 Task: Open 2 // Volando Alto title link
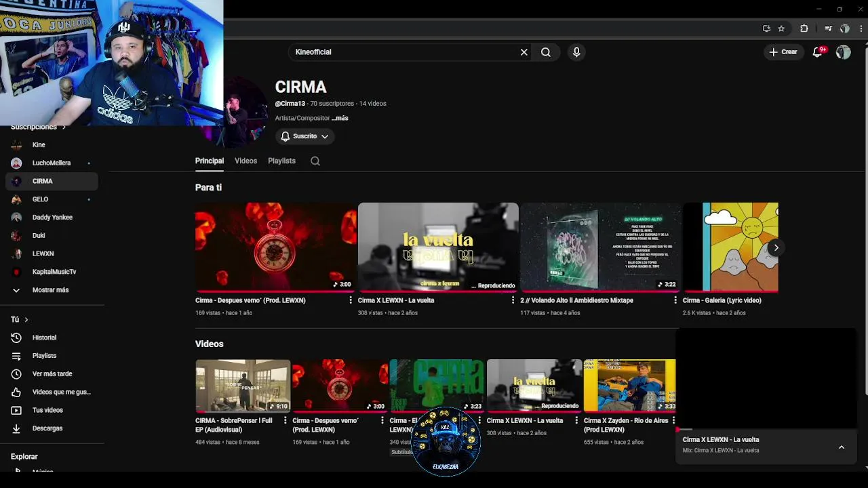point(576,300)
